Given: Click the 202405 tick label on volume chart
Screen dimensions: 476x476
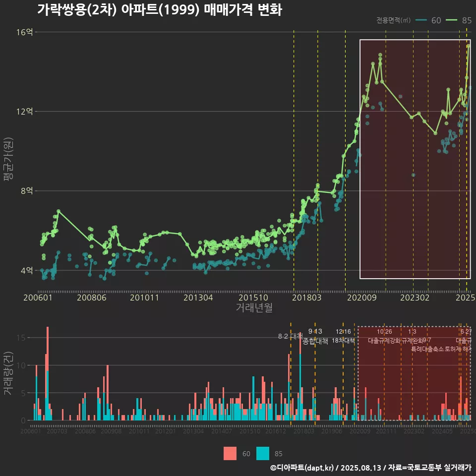Looking at the screenshot, I should click(x=442, y=431).
